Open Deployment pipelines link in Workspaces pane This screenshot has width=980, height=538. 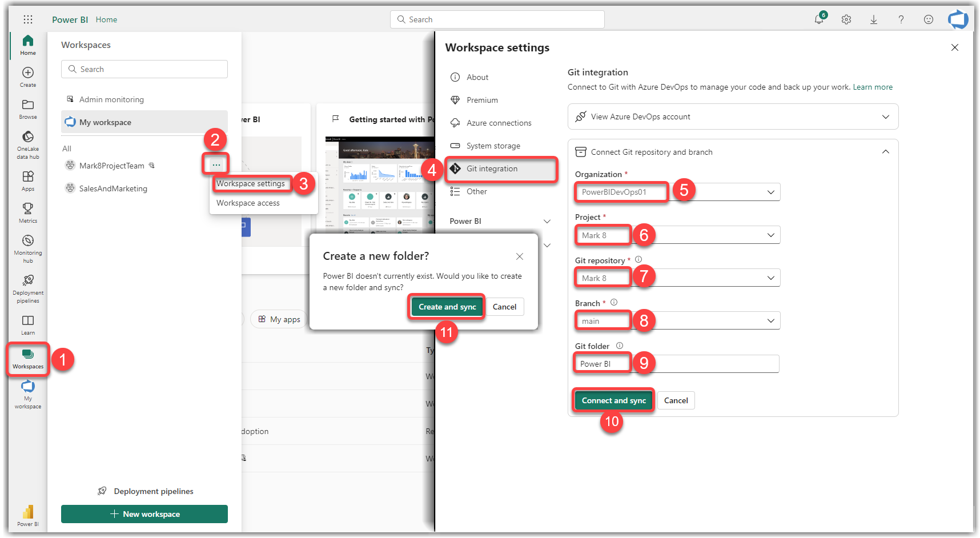pyautogui.click(x=146, y=491)
